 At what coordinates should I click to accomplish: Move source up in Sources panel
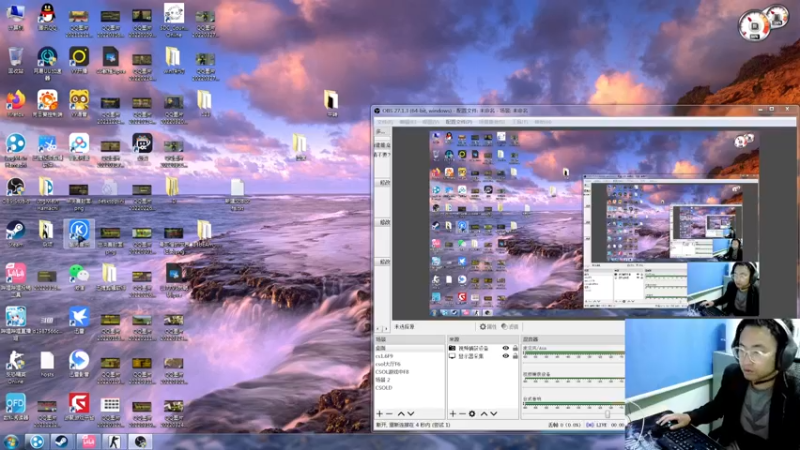click(x=484, y=414)
